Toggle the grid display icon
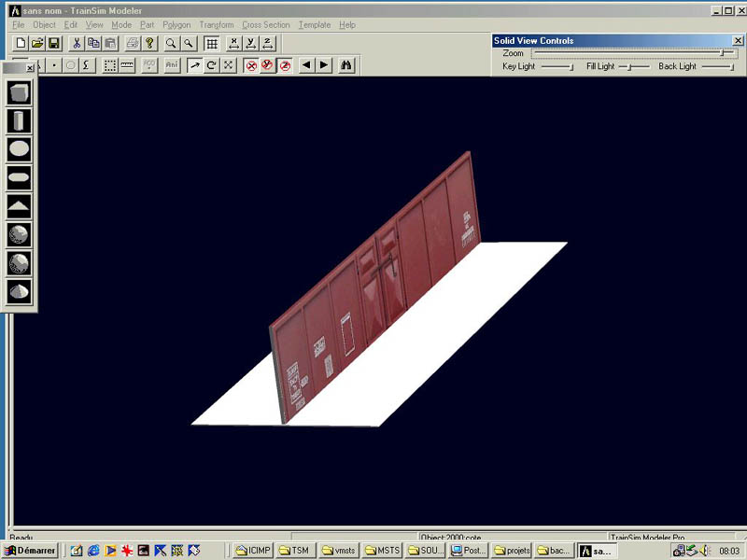Image resolution: width=747 pixels, height=560 pixels. pos(212,44)
